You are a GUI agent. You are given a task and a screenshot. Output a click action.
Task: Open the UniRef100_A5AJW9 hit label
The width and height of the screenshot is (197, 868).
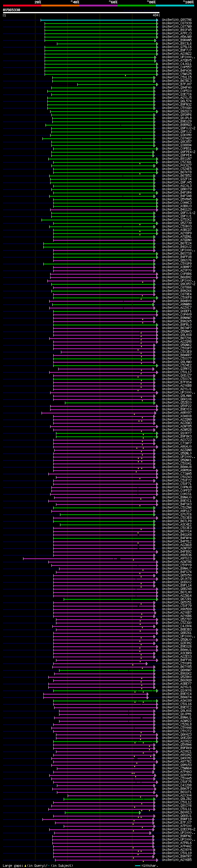pos(177,37)
